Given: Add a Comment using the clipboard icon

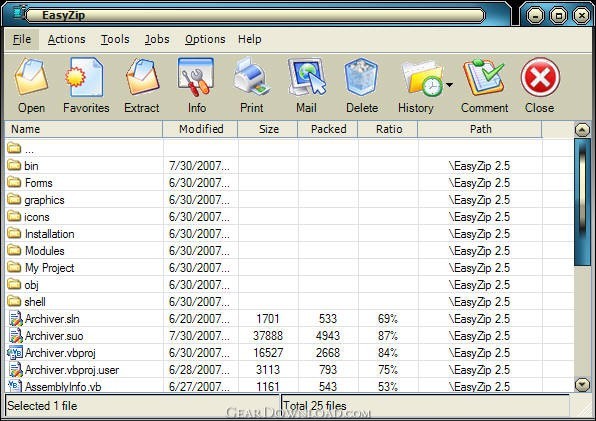Looking at the screenshot, I should [483, 77].
